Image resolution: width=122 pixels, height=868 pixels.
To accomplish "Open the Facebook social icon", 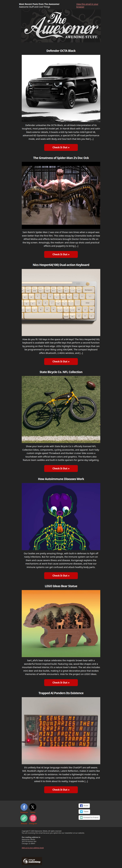I will [24, 807].
